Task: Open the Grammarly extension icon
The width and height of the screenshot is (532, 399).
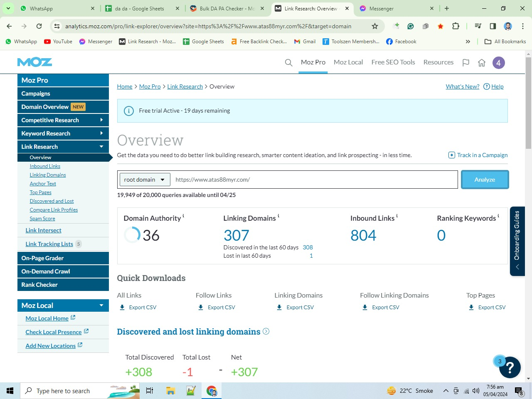Action: point(411,26)
